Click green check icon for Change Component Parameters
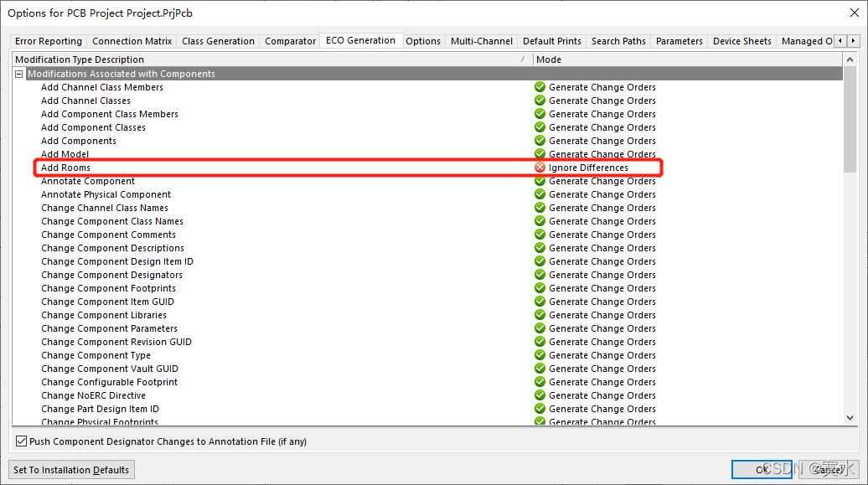Image resolution: width=868 pixels, height=485 pixels. [540, 328]
